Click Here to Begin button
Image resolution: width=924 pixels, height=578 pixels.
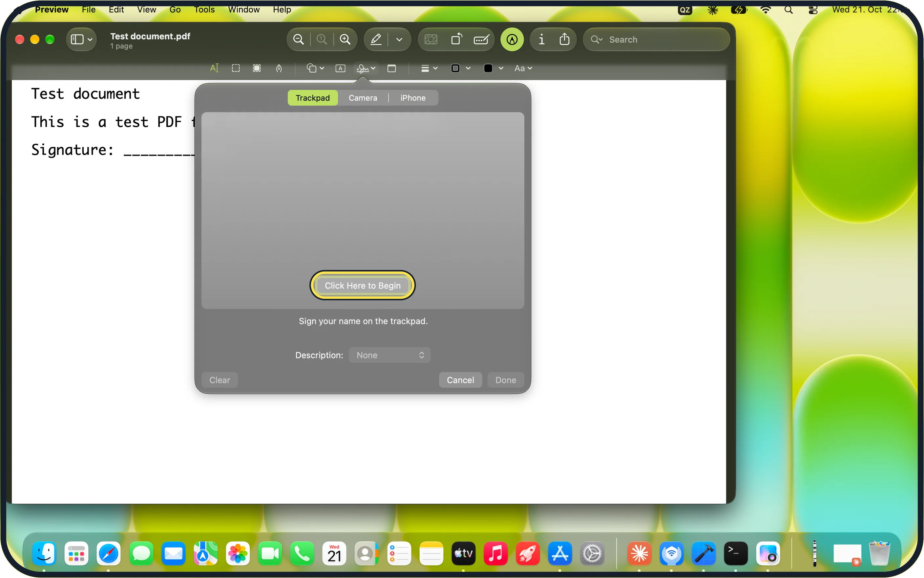362,286
